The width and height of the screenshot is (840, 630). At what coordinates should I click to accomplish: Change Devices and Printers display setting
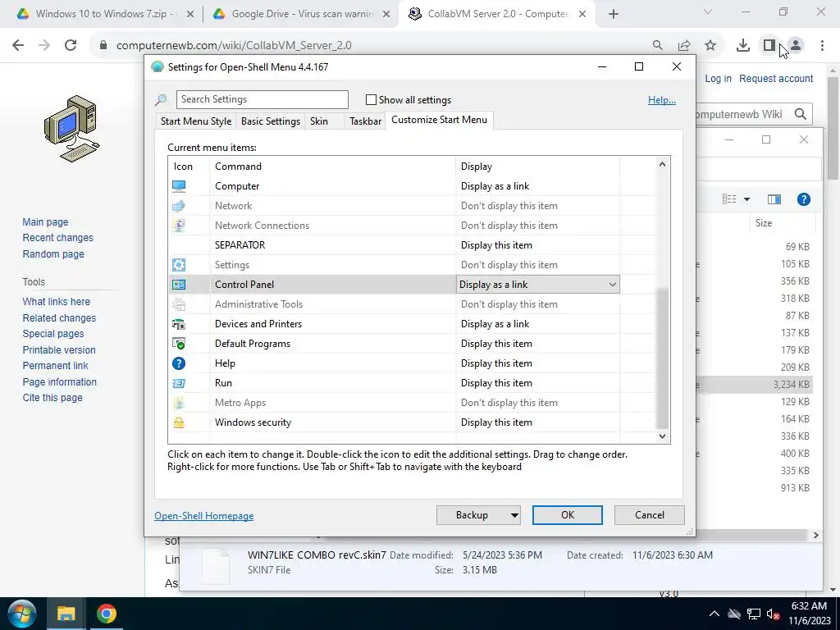(538, 323)
